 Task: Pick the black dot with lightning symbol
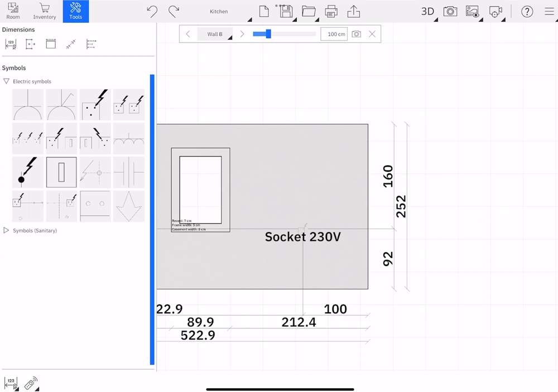(x=28, y=172)
